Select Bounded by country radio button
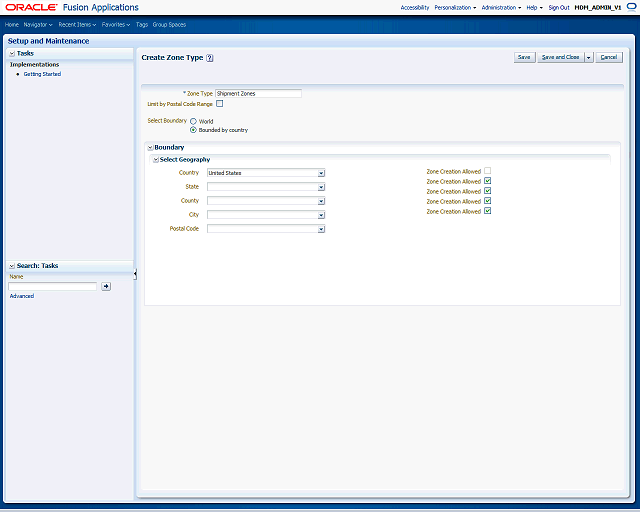This screenshot has width=640, height=512. click(193, 130)
